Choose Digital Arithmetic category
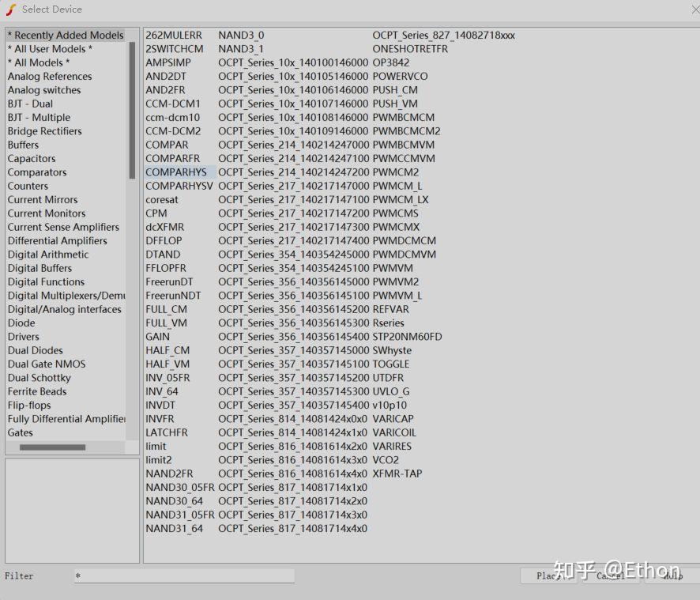Viewport: 700px width, 600px height. point(48,255)
